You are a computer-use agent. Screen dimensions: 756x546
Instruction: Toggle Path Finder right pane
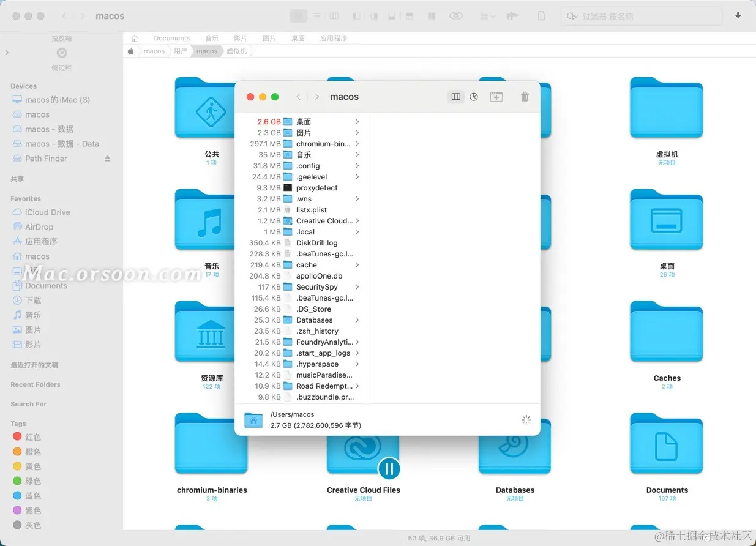(x=374, y=16)
